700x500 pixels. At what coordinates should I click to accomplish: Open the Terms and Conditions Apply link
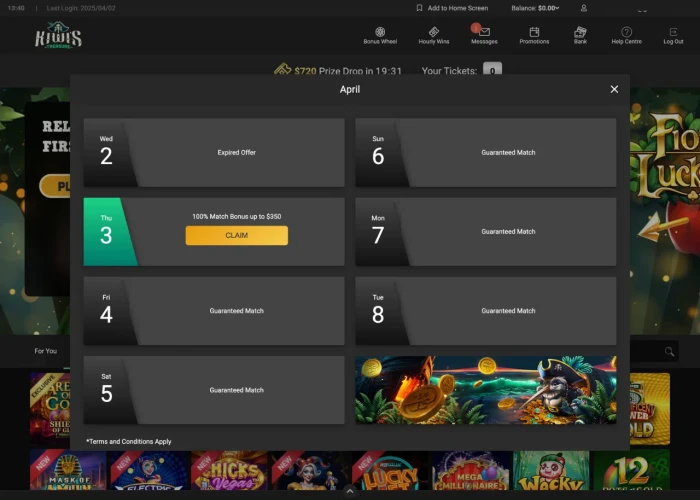(x=129, y=442)
